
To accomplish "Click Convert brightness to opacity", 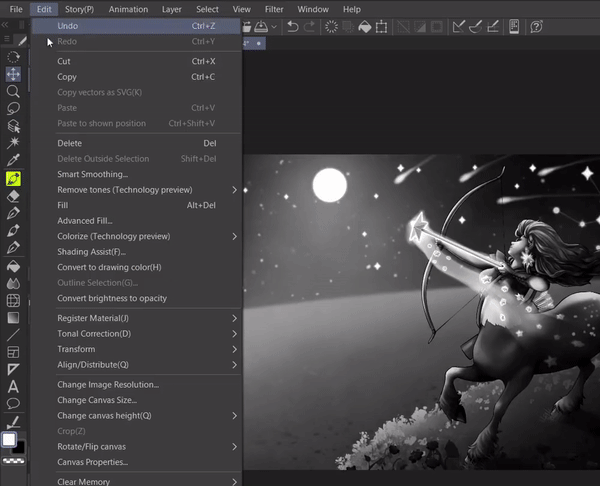I will (x=112, y=298).
